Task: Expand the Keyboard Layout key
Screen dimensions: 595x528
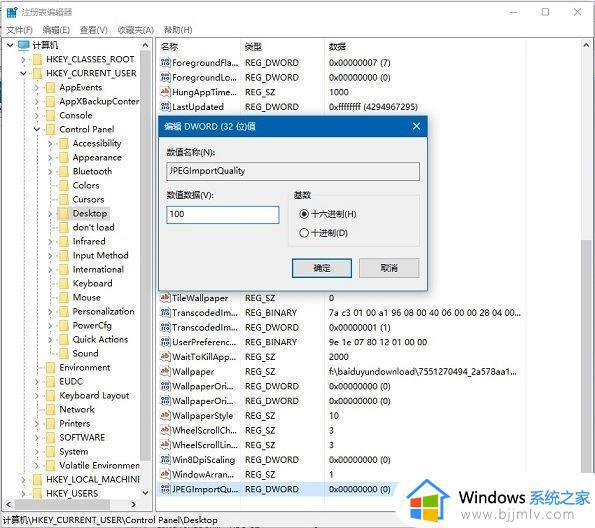Action: pyautogui.click(x=37, y=396)
